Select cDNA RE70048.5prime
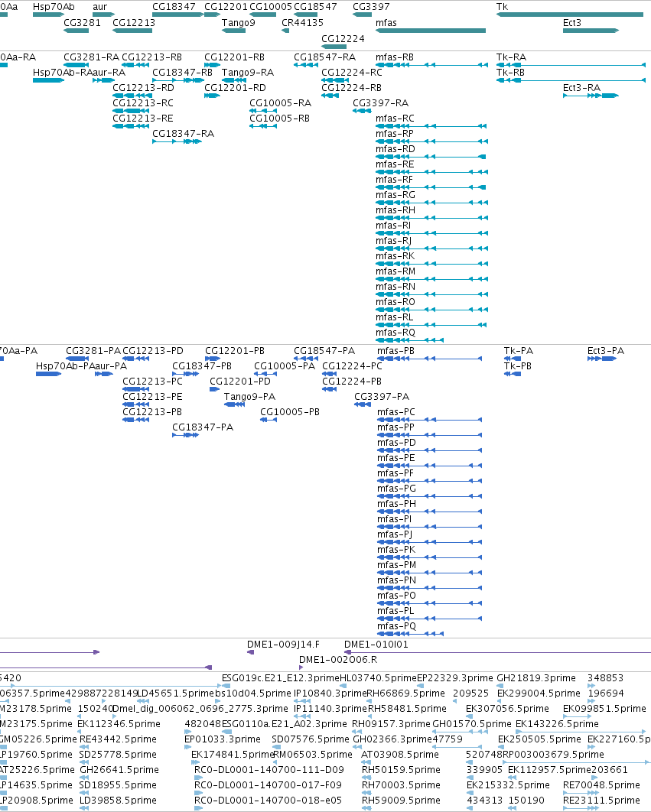The width and height of the screenshot is (651, 812). (x=602, y=785)
